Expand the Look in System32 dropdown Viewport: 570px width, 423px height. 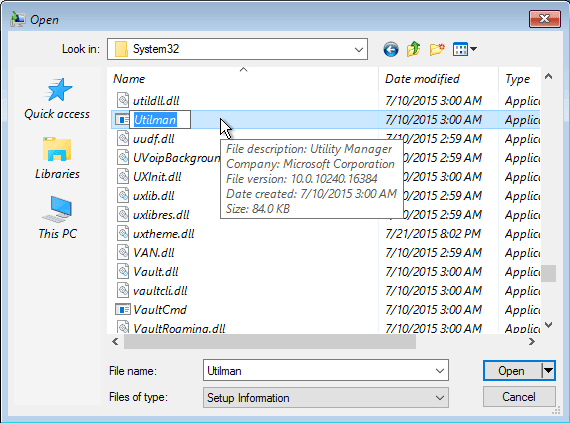click(x=359, y=49)
